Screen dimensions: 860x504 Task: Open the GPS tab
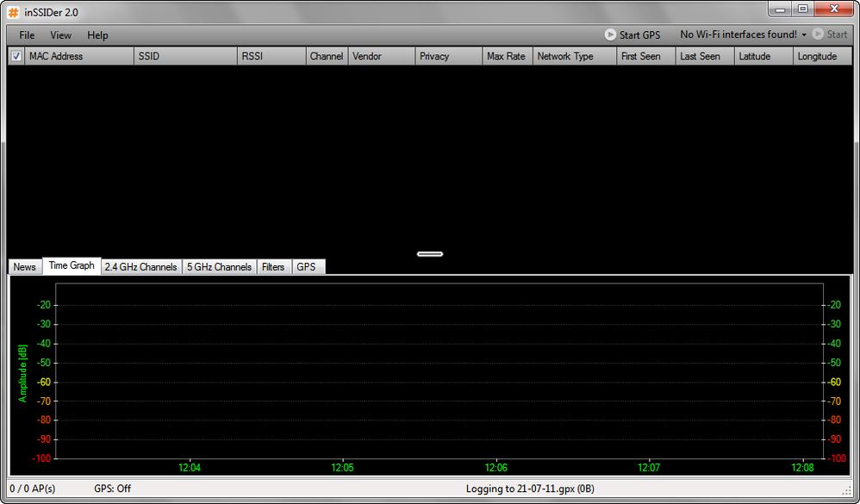click(x=306, y=267)
